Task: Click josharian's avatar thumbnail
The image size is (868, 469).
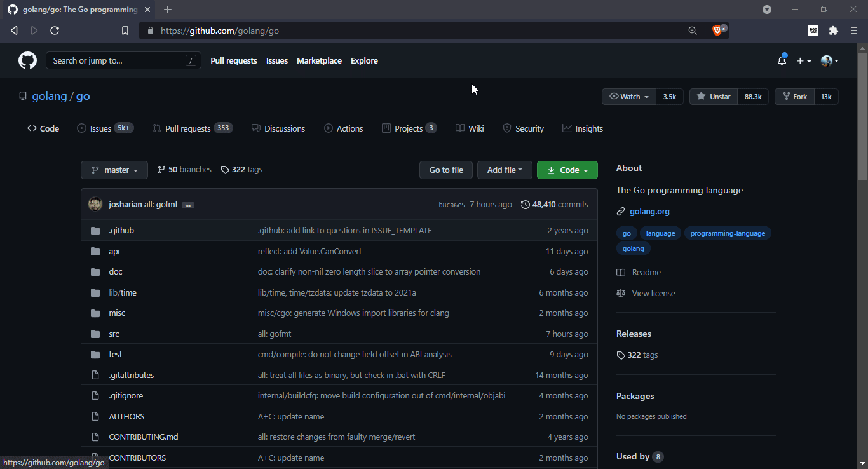Action: [95, 204]
